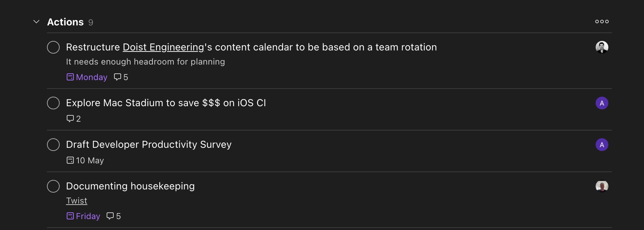644x230 pixels.
Task: Click assignee photo on Documenting housekeeping
Action: pyautogui.click(x=602, y=186)
